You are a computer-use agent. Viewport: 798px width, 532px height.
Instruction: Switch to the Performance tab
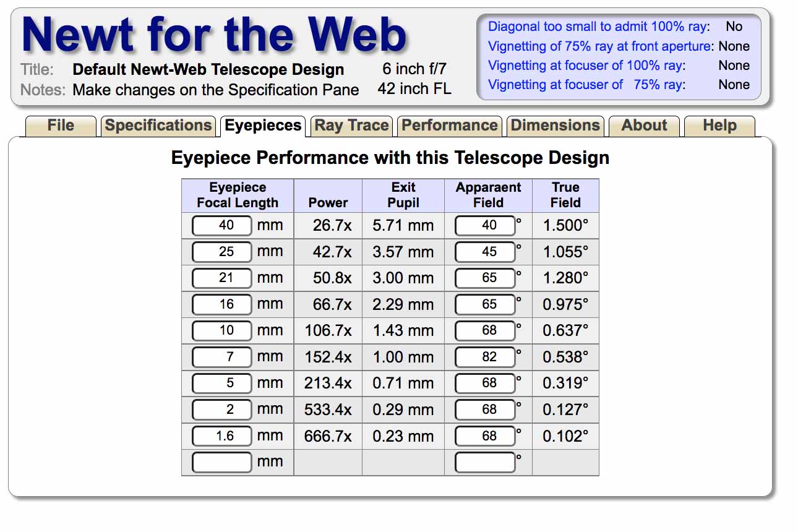(450, 126)
